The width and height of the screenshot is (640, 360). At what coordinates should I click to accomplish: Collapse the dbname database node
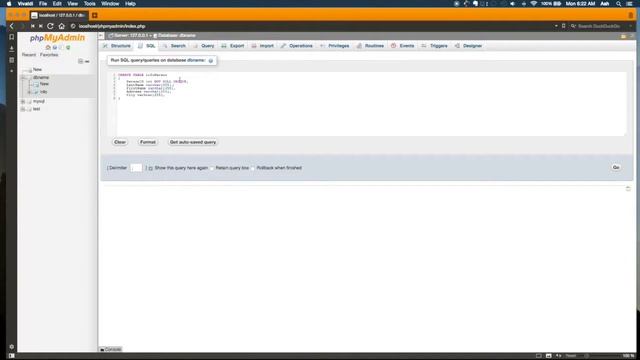pos(23,78)
